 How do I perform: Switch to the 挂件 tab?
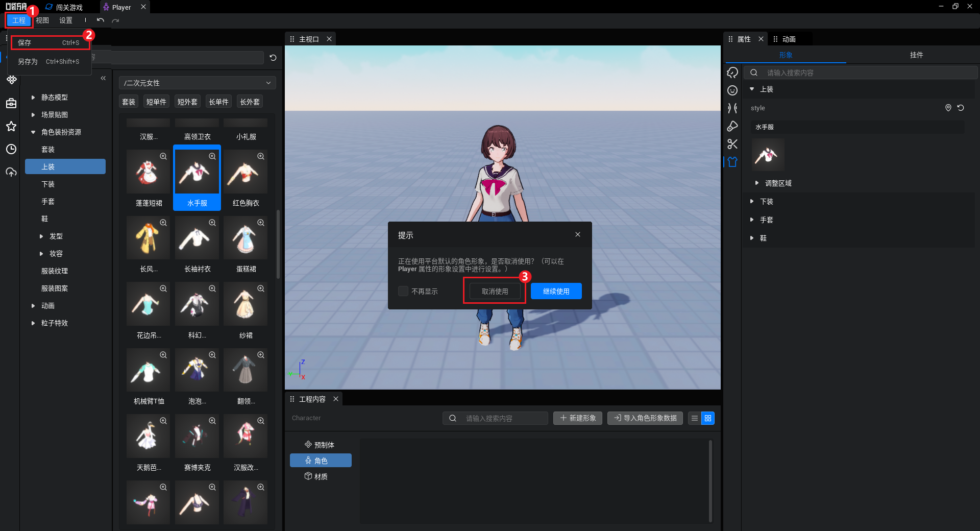pos(916,55)
